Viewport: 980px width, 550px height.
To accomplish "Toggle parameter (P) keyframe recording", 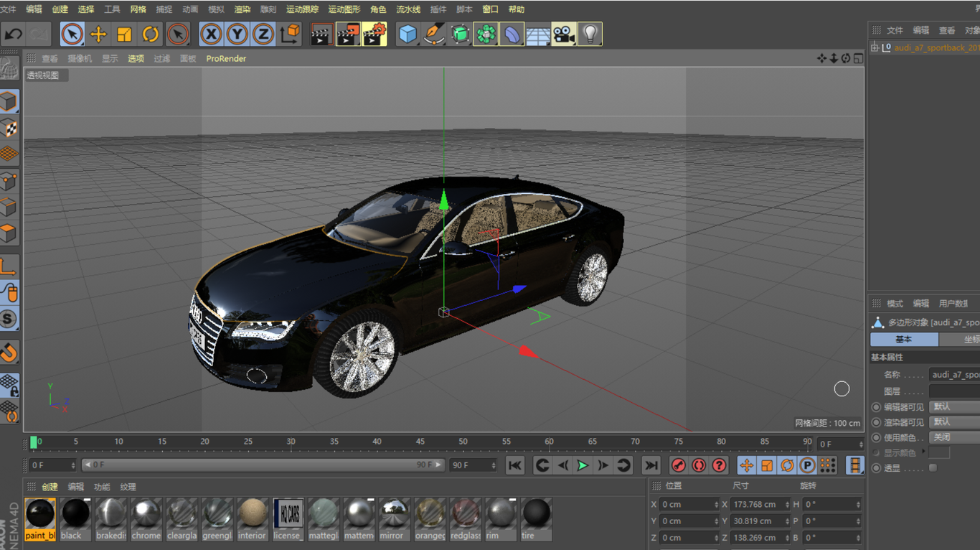I will pyautogui.click(x=807, y=465).
